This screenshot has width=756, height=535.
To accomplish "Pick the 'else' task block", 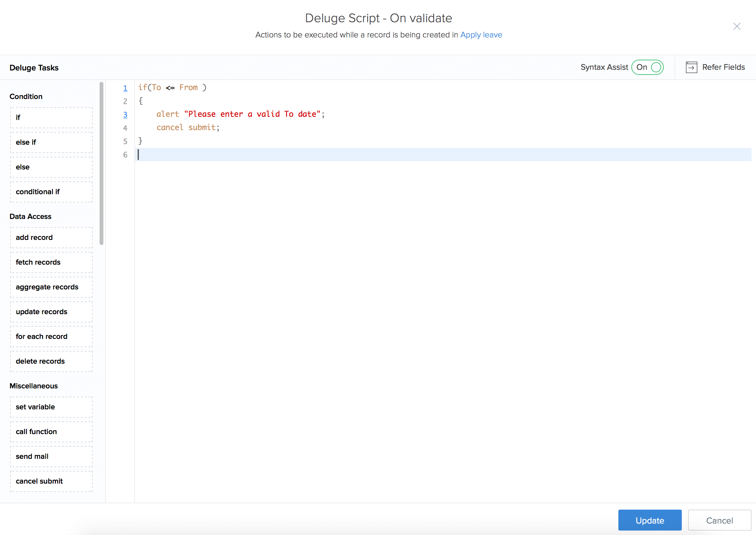I will pyautogui.click(x=51, y=167).
